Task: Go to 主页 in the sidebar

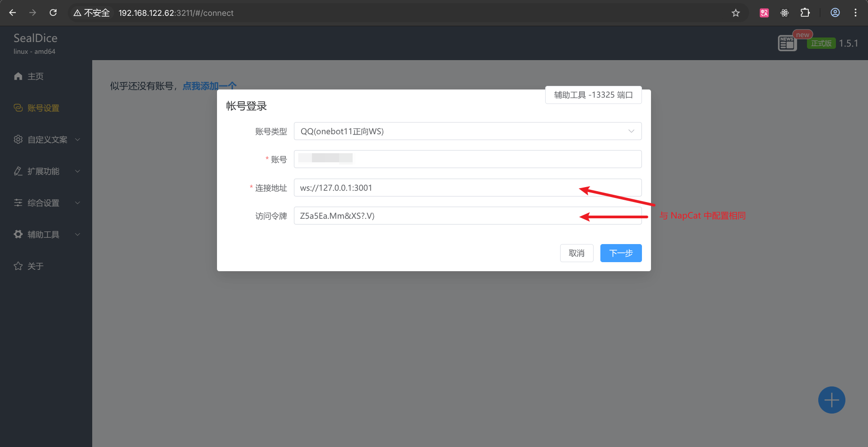Action: click(x=35, y=76)
